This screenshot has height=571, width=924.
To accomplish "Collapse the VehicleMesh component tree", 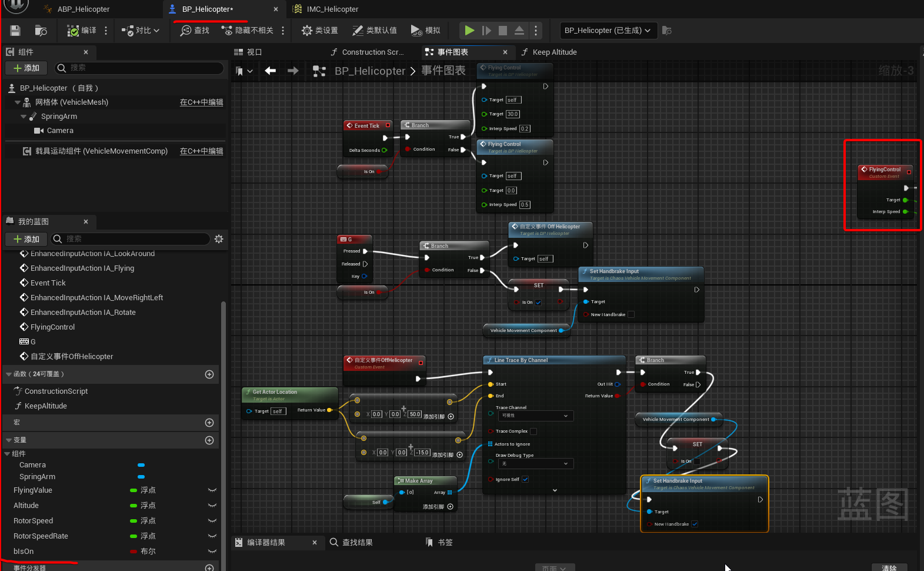I will pos(18,102).
